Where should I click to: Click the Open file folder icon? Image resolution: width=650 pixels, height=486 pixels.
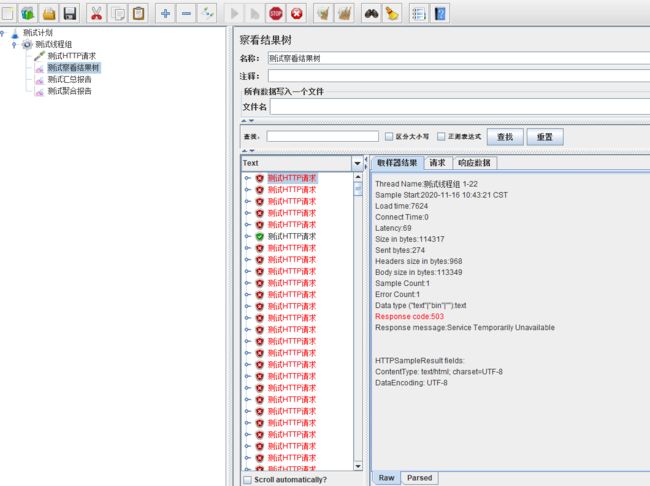pyautogui.click(x=49, y=14)
